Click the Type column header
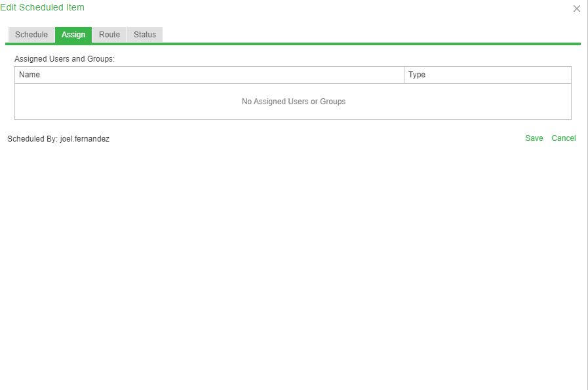Viewport: 588px width, 390px height. 488,75
